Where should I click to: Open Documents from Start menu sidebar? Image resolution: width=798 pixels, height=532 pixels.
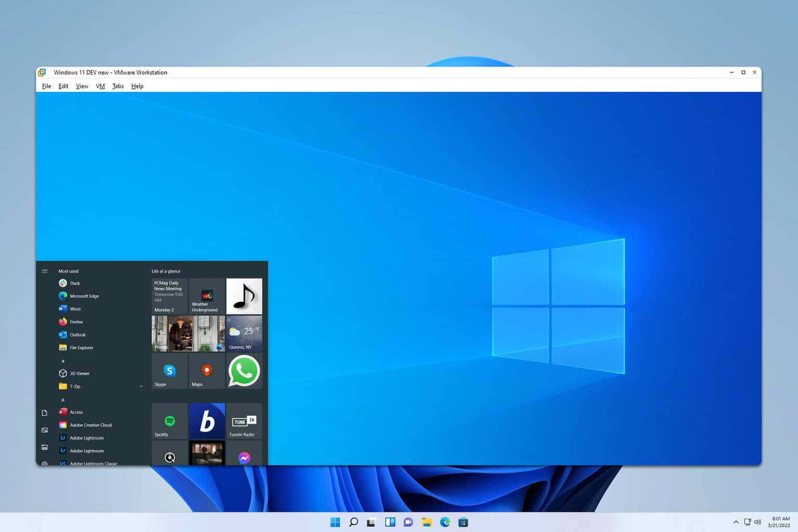45,413
